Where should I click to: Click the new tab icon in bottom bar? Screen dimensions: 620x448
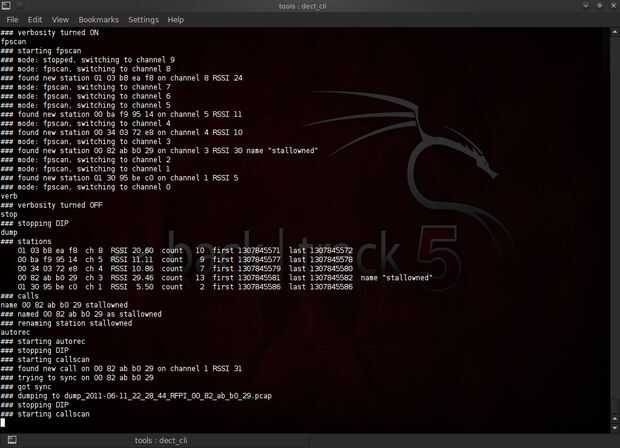point(12,440)
